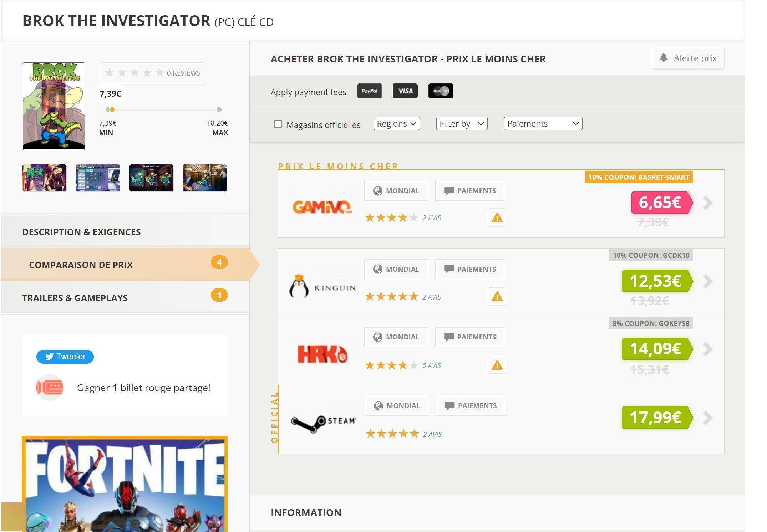Screen dimensions: 767x532
Task: Open the Brok the Investigator cover image
Action: [x=54, y=106]
